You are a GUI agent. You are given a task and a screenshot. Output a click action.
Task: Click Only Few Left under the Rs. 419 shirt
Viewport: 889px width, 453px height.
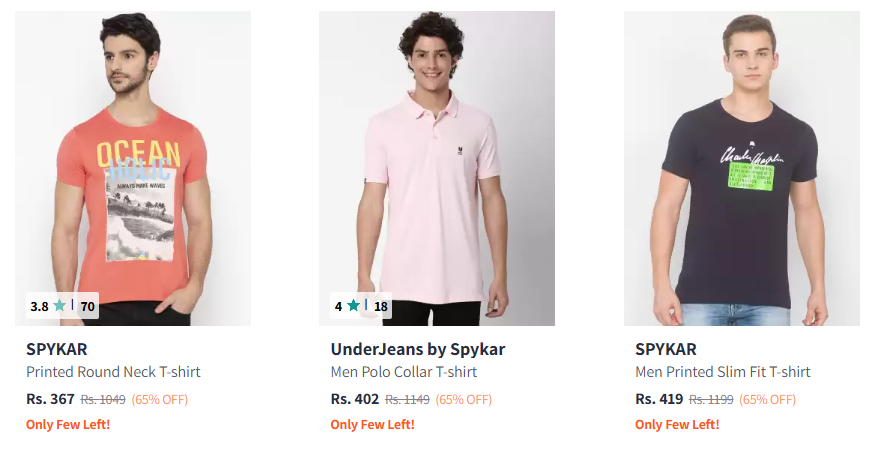pyautogui.click(x=677, y=424)
